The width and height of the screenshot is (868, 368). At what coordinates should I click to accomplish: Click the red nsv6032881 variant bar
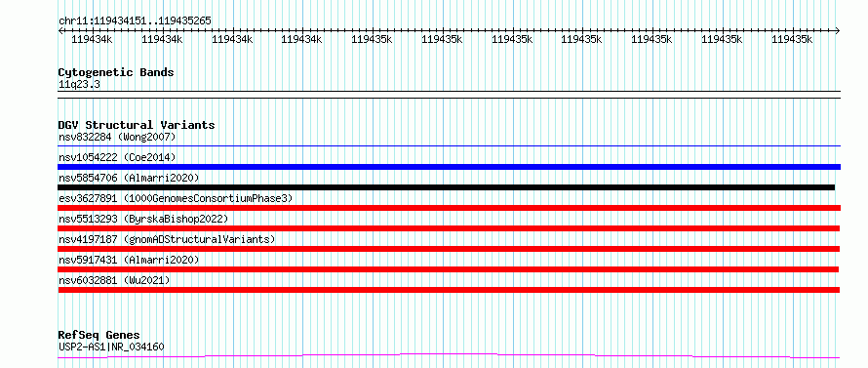(449, 290)
